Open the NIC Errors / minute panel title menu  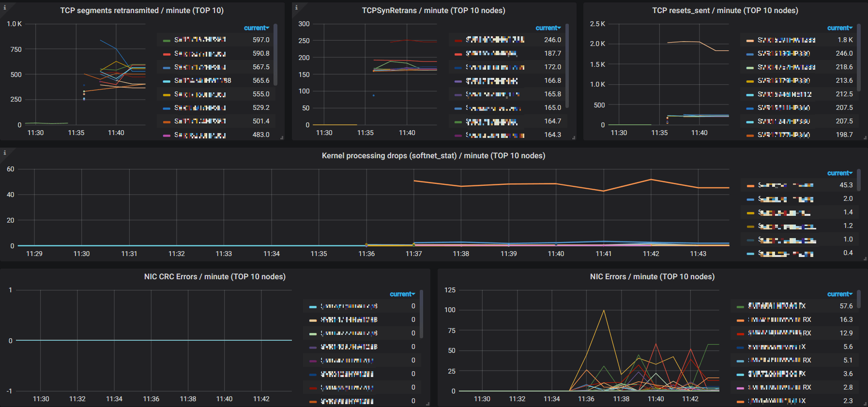(652, 277)
